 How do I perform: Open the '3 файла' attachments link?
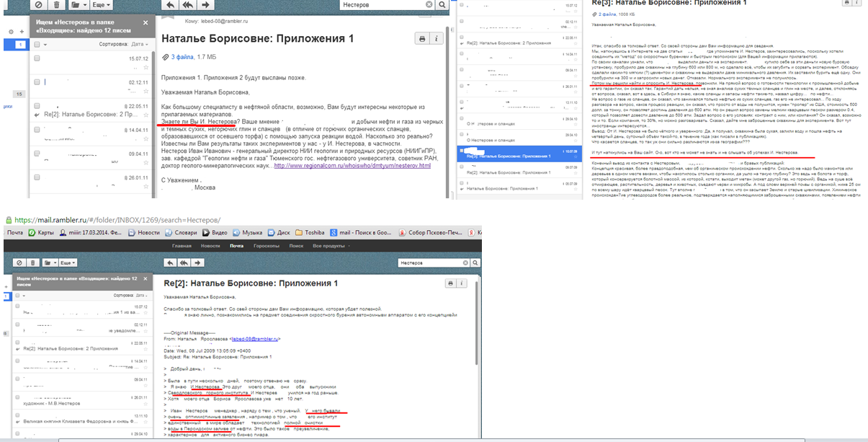(183, 56)
